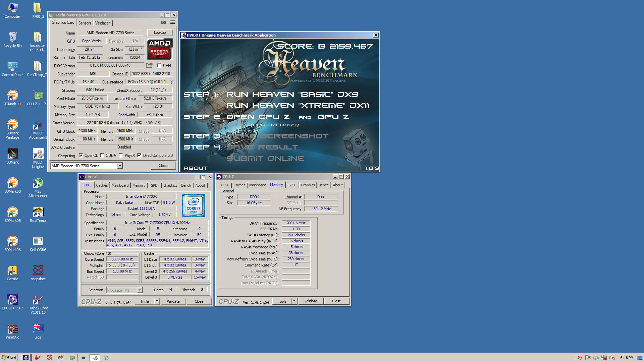Click Validate in the left CPU-Z window

[173, 301]
